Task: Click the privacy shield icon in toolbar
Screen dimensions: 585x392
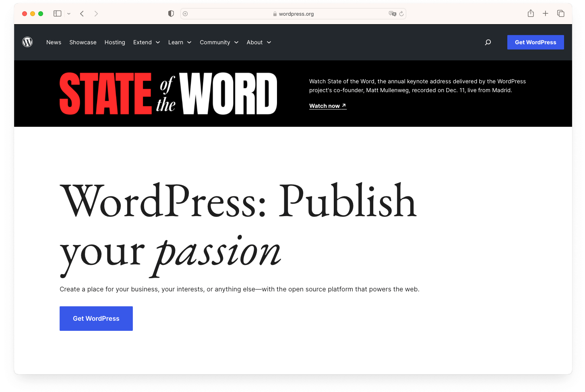Action: (171, 13)
